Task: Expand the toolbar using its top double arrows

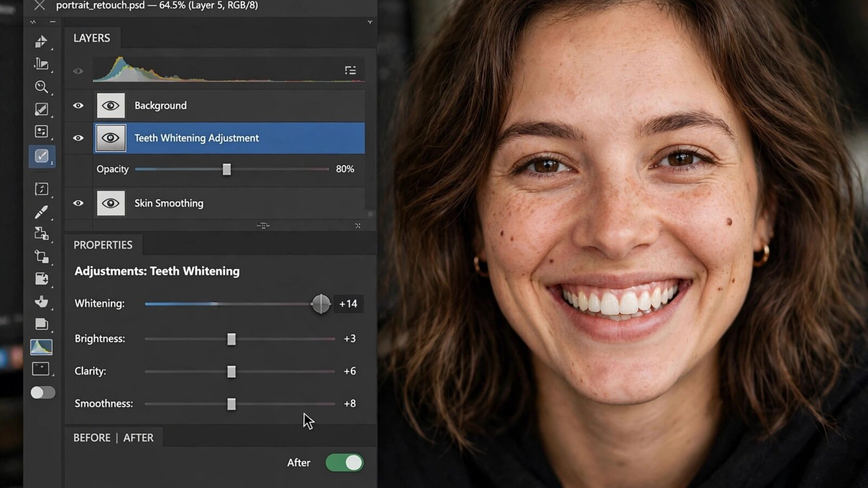Action: pos(33,22)
